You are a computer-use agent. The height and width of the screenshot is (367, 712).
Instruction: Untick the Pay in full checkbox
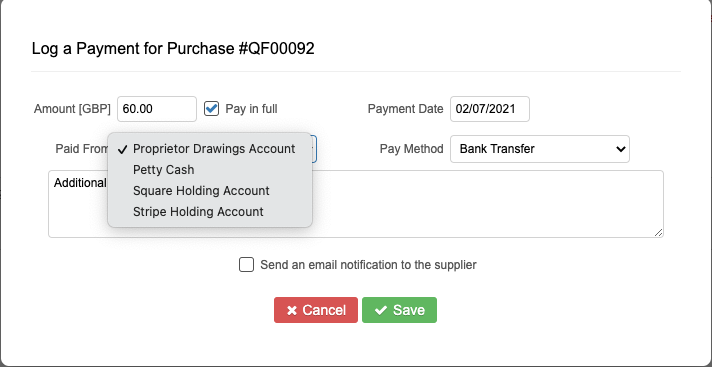(212, 109)
